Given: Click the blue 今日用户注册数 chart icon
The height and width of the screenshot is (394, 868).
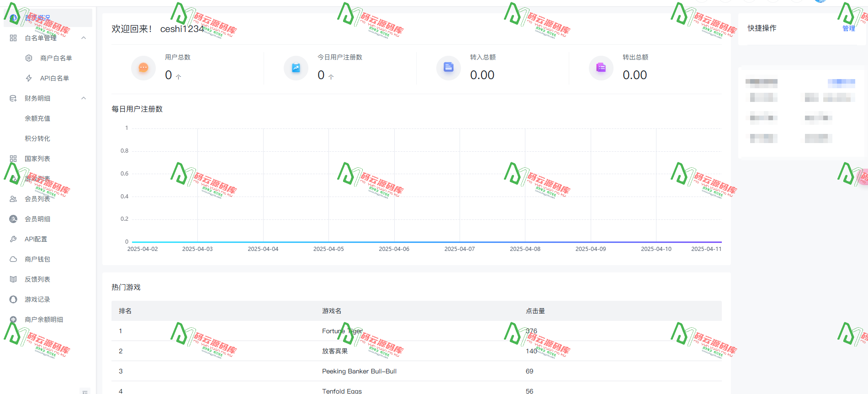Looking at the screenshot, I should (x=296, y=68).
